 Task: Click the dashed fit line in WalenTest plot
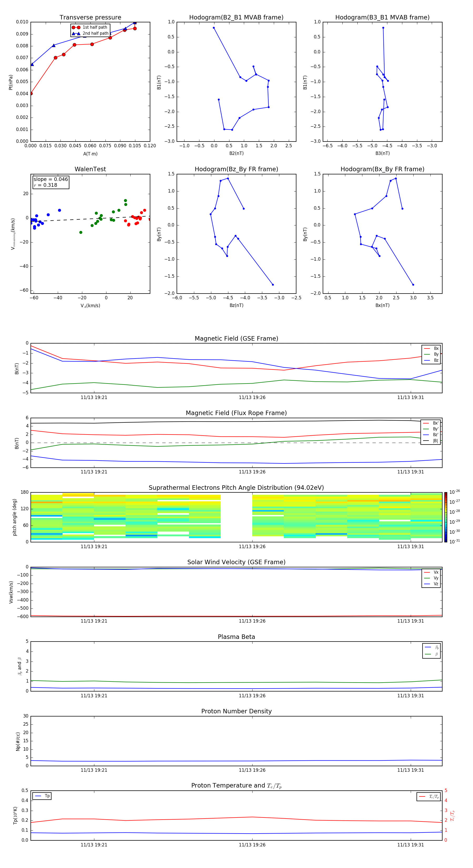[90, 219]
